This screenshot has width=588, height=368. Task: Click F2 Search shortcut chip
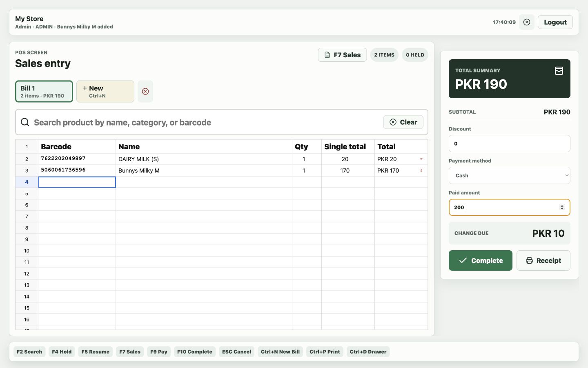(29, 352)
